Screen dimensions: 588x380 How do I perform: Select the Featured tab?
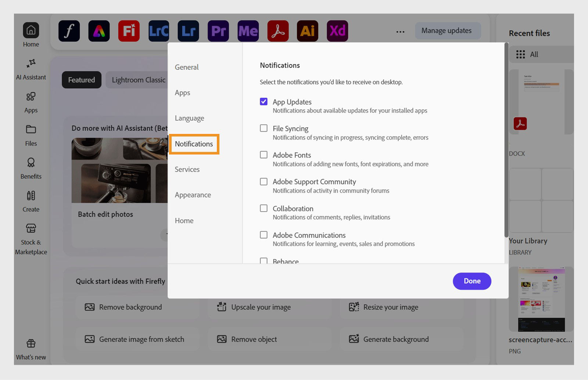point(82,80)
